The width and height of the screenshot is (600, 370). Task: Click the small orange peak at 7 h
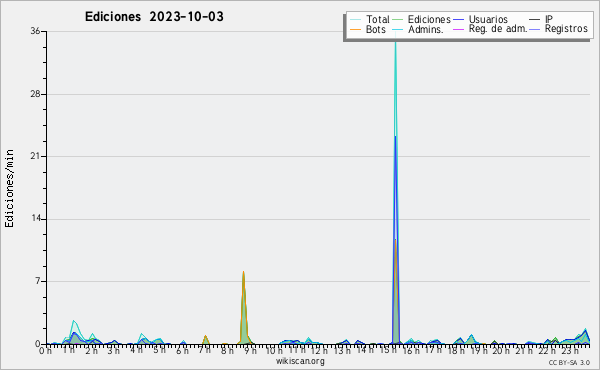pyautogui.click(x=205, y=340)
